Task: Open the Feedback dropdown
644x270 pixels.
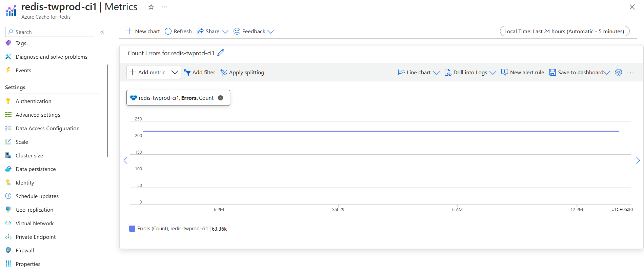Action: point(254,31)
